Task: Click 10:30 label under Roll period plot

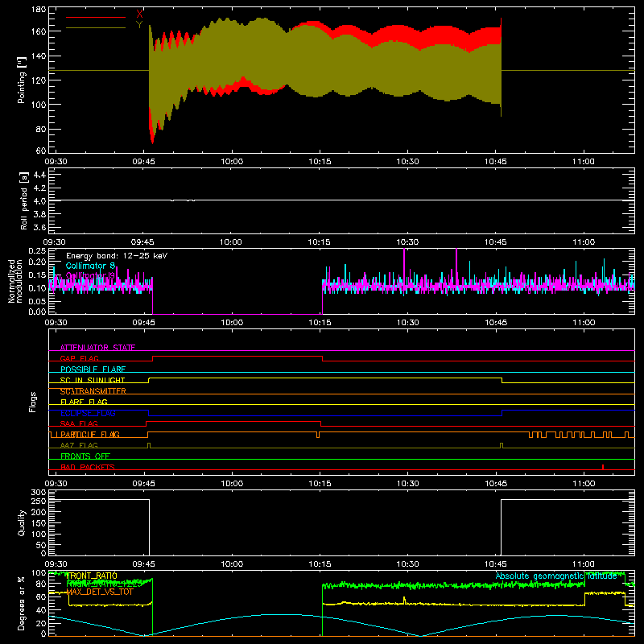Action: pyautogui.click(x=407, y=242)
